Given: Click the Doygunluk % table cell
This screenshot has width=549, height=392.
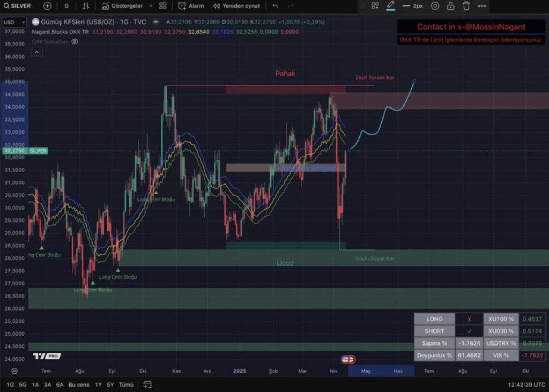Looking at the screenshot, I should [x=434, y=355].
